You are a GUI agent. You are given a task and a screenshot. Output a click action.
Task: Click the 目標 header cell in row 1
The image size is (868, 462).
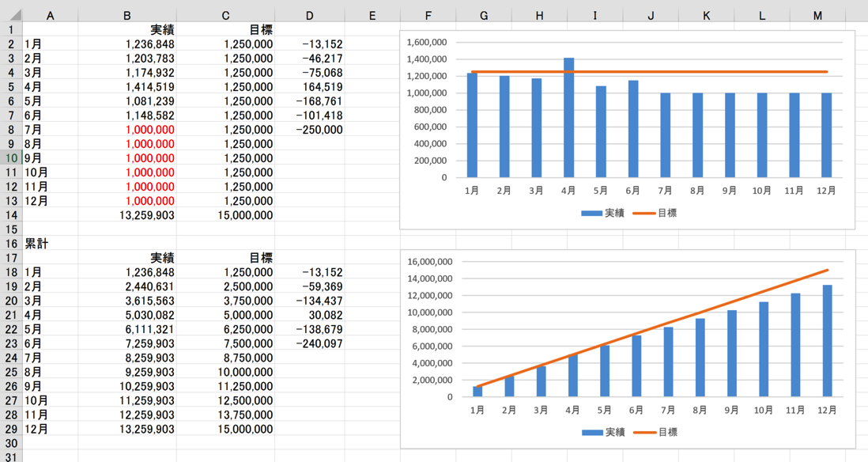coord(225,30)
